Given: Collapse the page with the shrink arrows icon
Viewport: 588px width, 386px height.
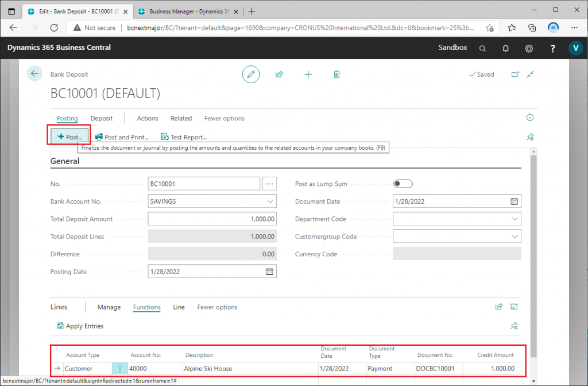Looking at the screenshot, I should point(530,74).
